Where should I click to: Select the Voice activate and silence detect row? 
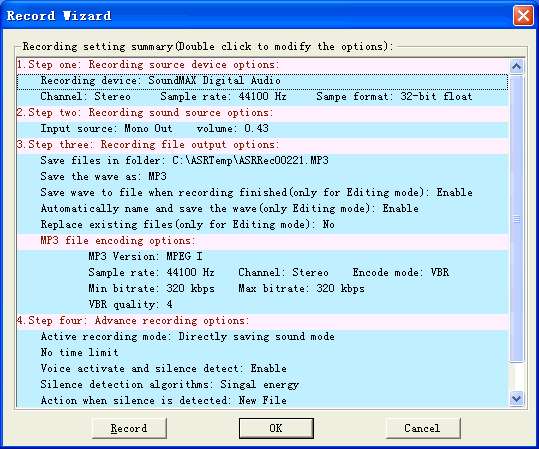pyautogui.click(x=262, y=369)
